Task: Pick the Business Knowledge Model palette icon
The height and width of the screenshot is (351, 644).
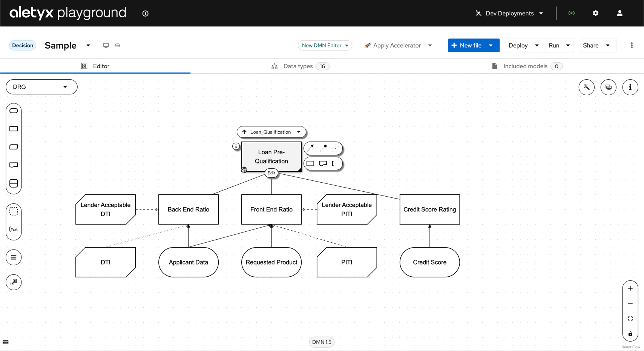Action: [x=14, y=147]
